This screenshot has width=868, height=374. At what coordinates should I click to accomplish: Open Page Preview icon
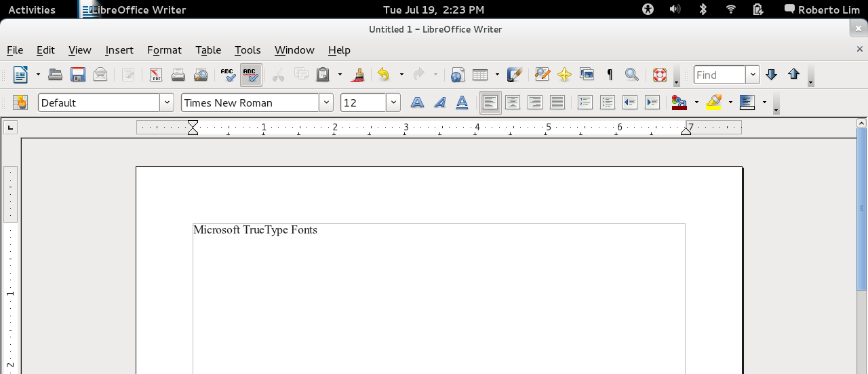[x=201, y=75]
